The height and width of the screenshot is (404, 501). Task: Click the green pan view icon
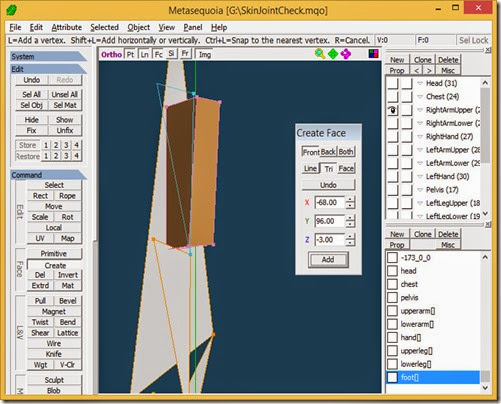333,54
